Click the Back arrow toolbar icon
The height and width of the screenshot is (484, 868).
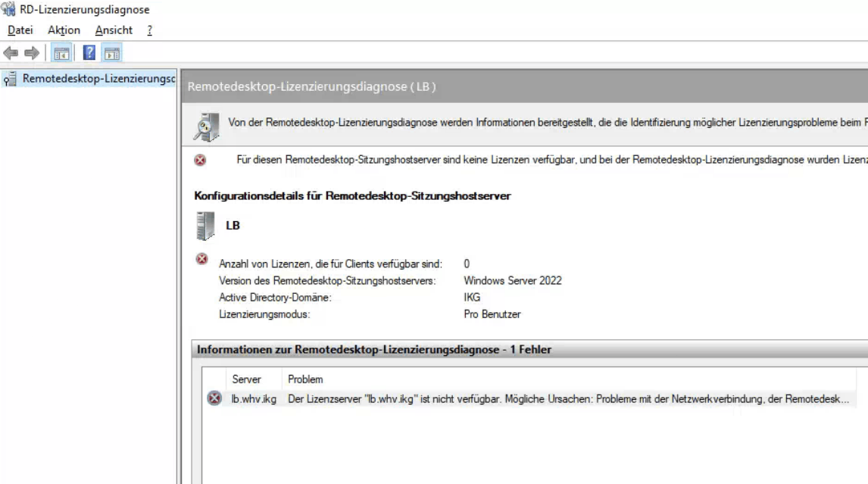(x=11, y=53)
